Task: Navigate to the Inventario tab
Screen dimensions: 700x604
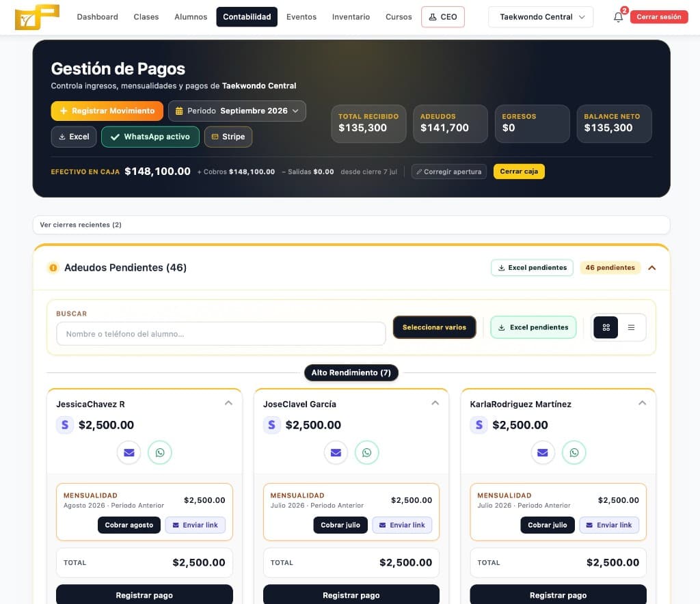Action: [351, 17]
